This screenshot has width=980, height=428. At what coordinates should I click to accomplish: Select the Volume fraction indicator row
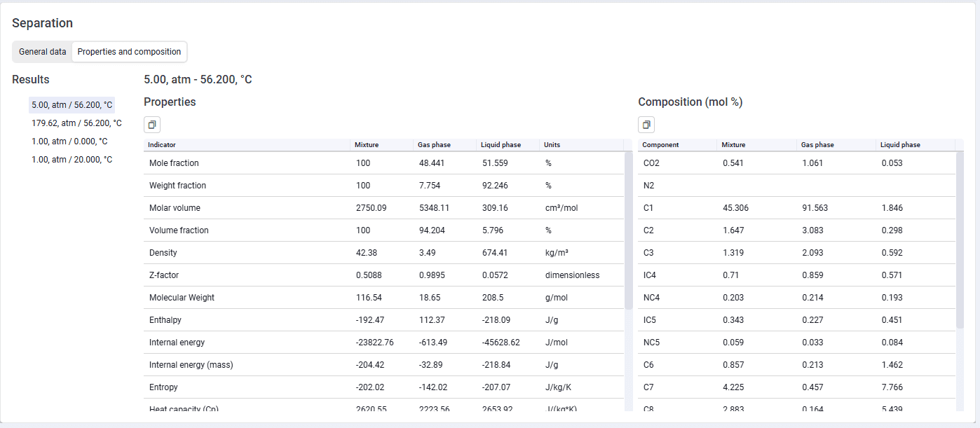(384, 230)
